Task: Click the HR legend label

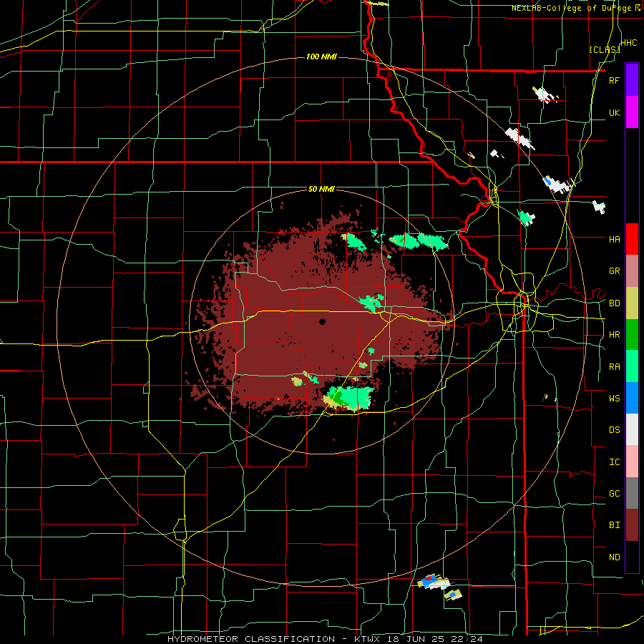Action: pyautogui.click(x=614, y=335)
